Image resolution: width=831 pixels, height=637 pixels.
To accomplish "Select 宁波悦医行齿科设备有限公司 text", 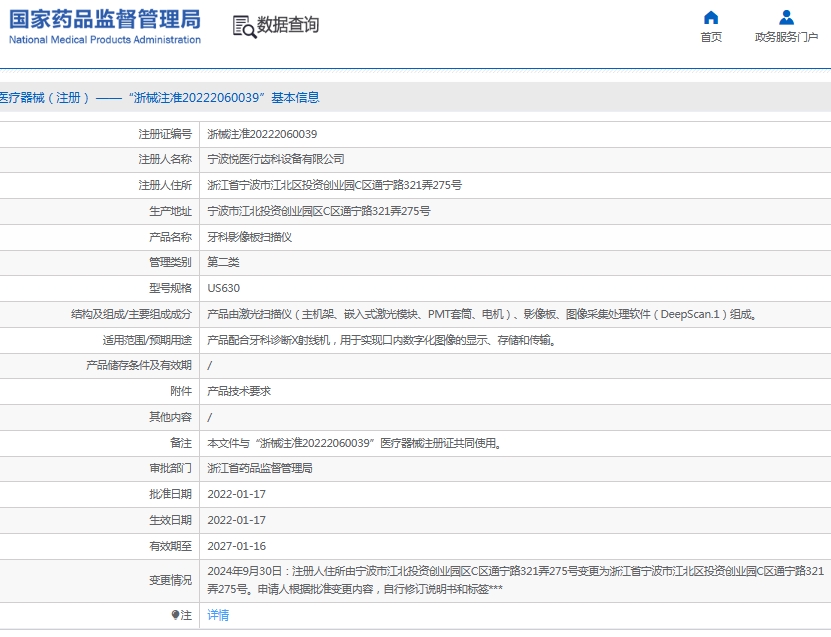I will pyautogui.click(x=276, y=159).
